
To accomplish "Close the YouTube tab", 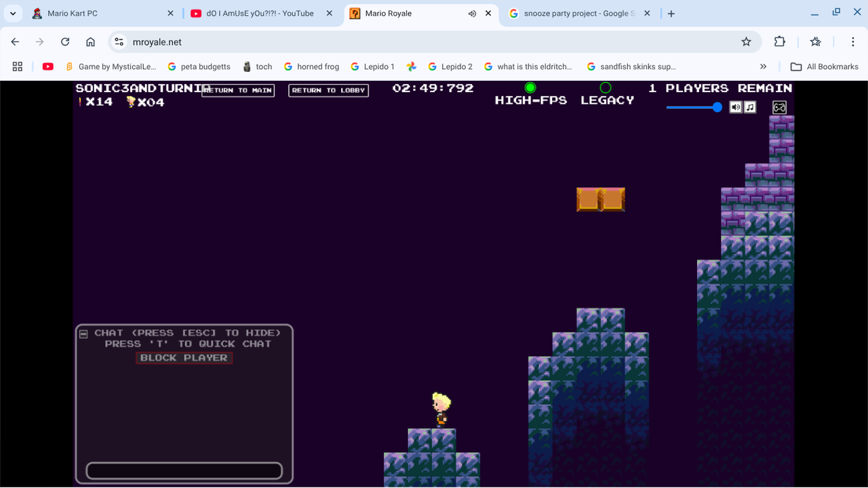I will [x=329, y=14].
